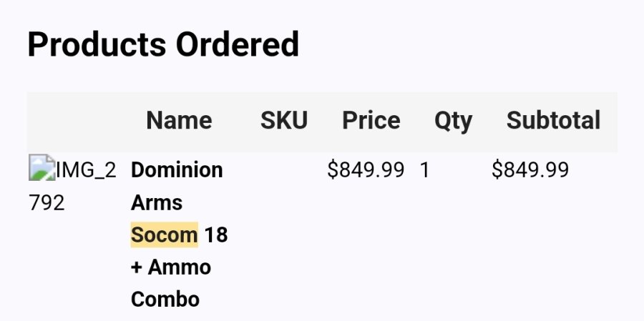Click the number 18 after Socom
The image size is (644, 321).
click(x=216, y=235)
